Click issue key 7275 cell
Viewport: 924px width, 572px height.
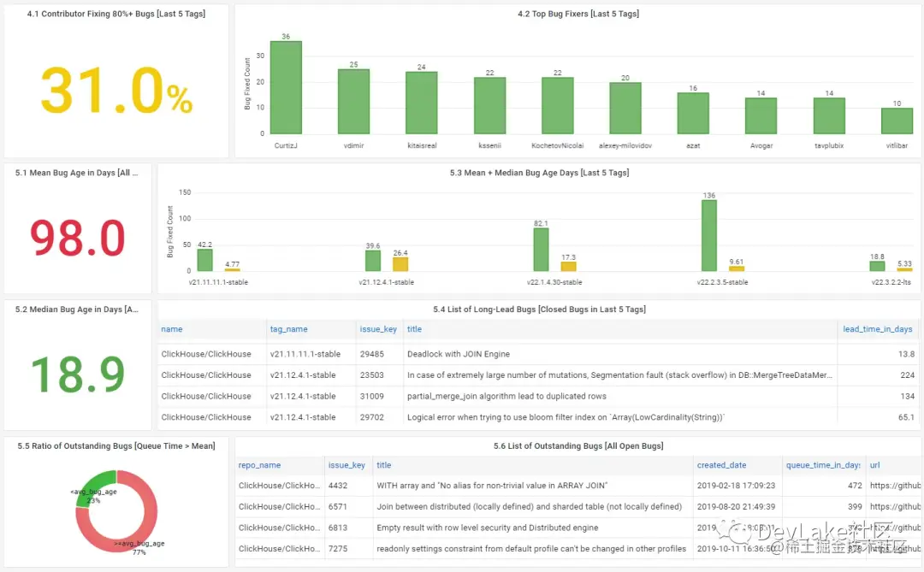click(338, 549)
